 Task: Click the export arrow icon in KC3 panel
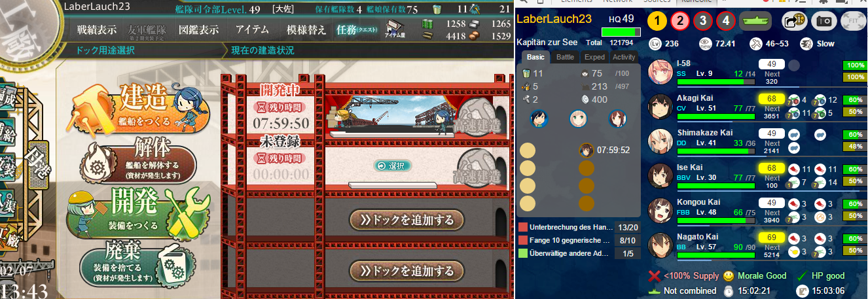[794, 20]
